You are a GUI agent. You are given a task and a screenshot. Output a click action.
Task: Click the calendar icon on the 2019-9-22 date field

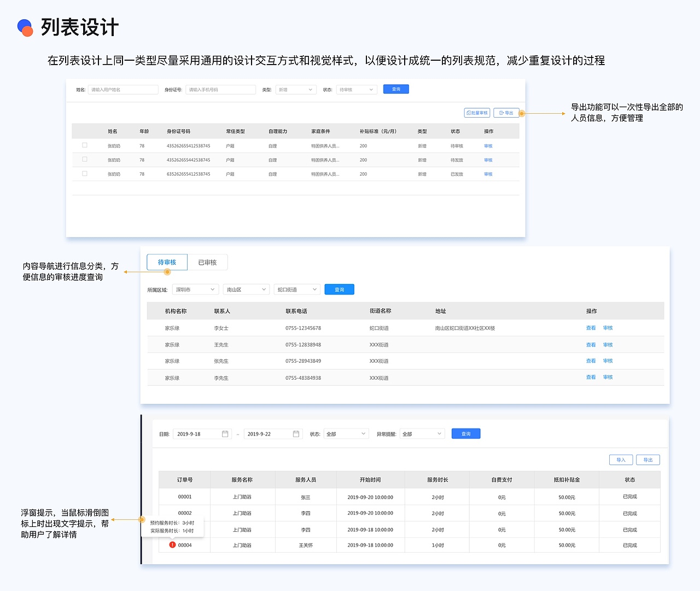296,433
